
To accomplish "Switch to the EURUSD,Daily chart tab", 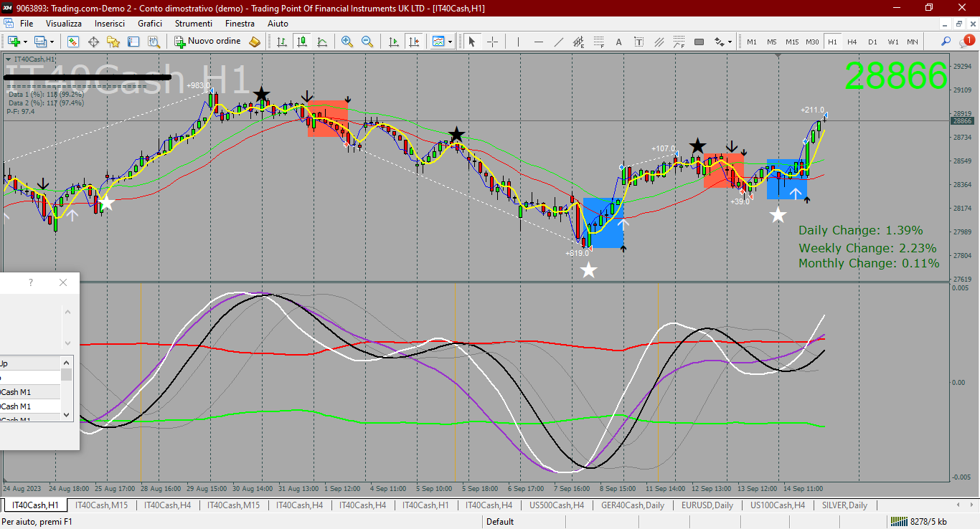I will click(x=707, y=505).
